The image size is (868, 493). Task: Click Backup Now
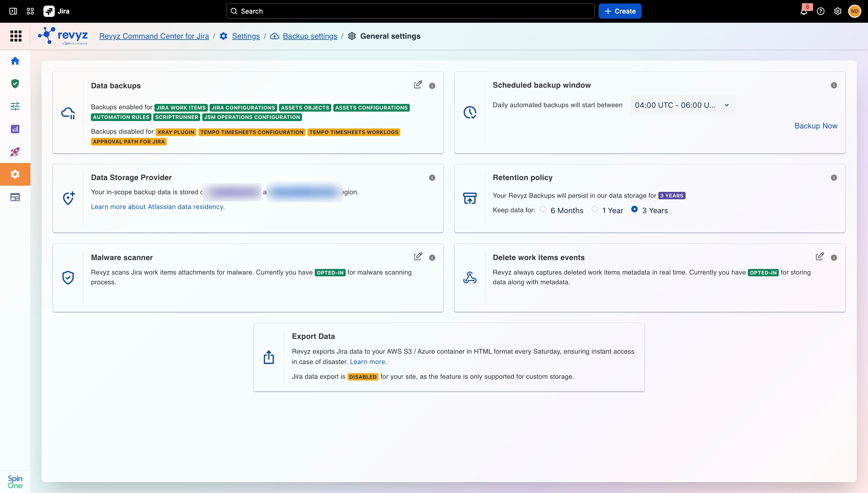(816, 126)
